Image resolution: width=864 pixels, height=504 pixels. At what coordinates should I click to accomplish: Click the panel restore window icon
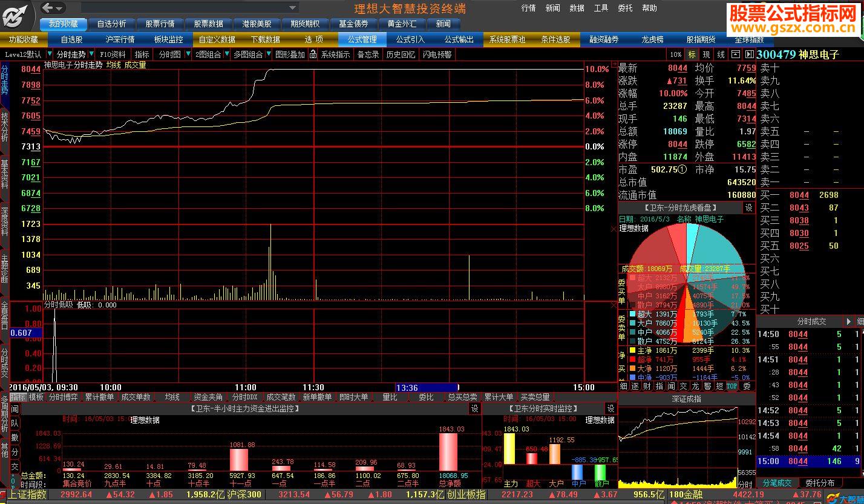pos(735,54)
